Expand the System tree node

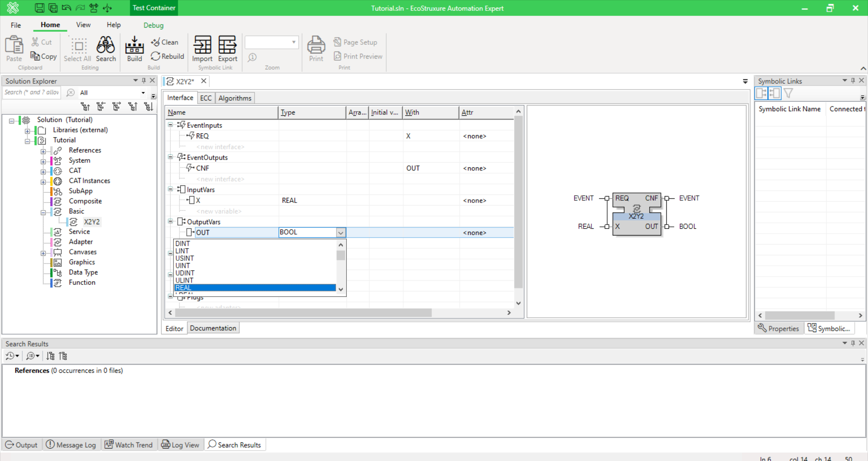tap(43, 161)
